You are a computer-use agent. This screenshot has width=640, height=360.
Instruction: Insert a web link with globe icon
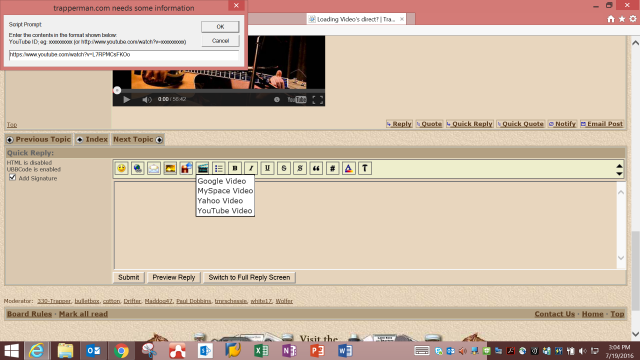[x=138, y=168]
